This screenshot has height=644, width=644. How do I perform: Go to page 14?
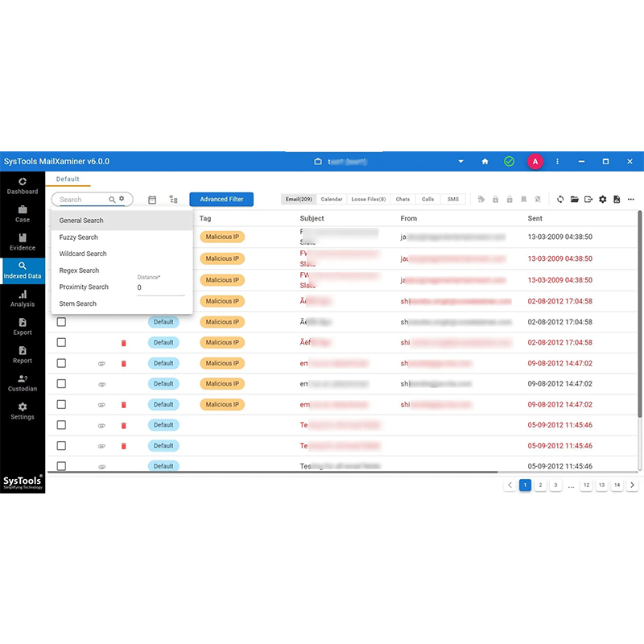coord(617,485)
